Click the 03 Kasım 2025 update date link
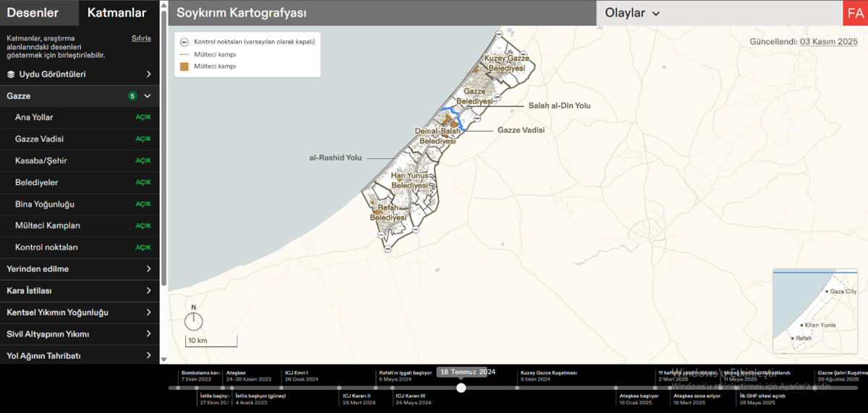 [828, 42]
